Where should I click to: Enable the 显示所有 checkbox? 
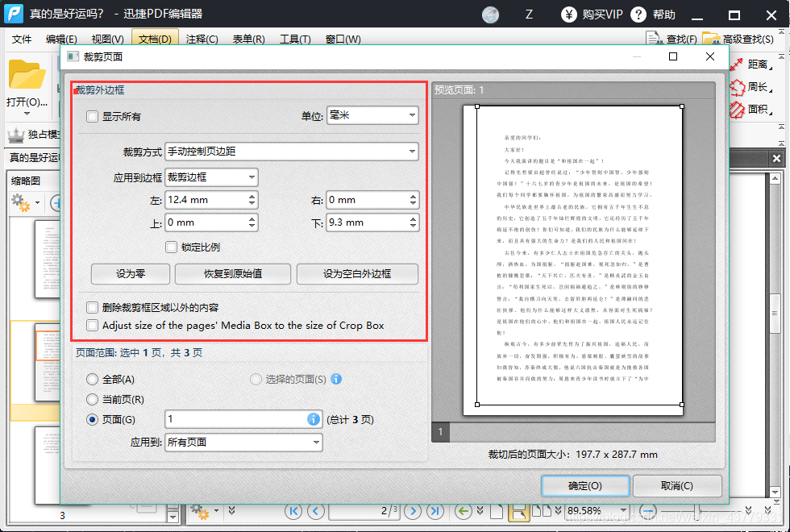click(93, 115)
